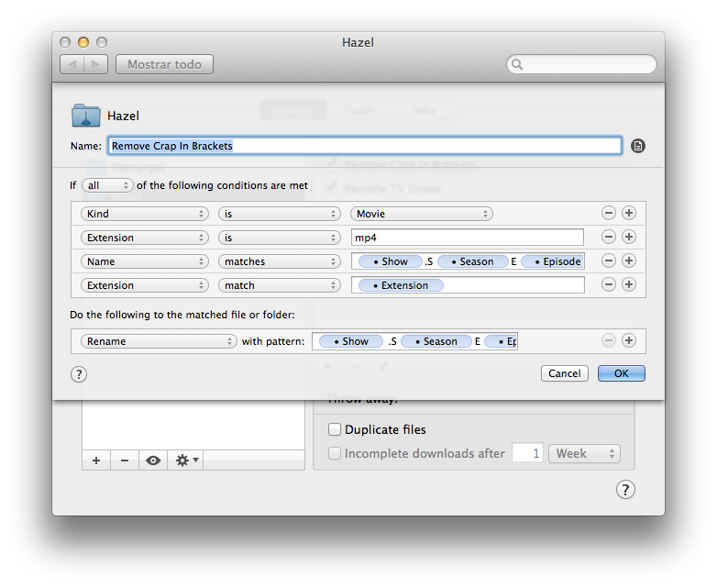Open the Name attribute dropdown

point(145,261)
